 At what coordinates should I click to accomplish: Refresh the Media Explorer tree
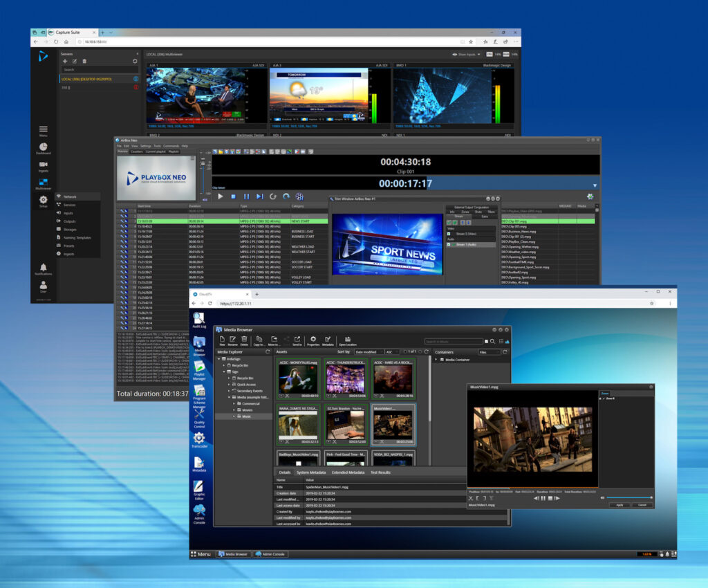[268, 352]
